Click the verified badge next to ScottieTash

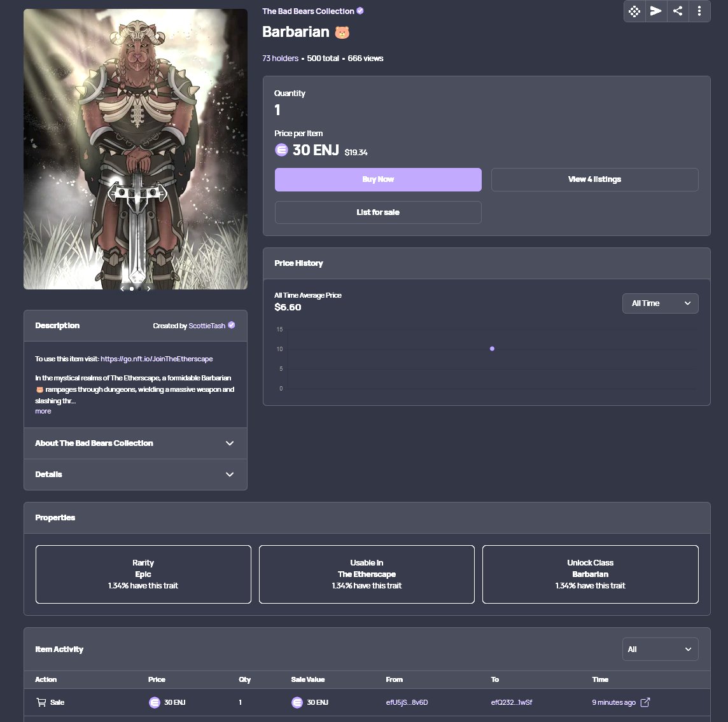tap(232, 325)
